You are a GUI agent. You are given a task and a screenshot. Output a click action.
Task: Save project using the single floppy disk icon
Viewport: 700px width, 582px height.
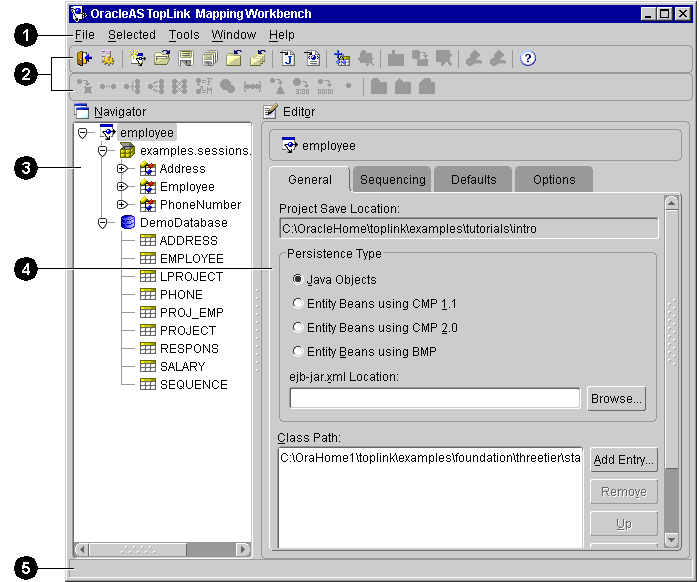[186, 58]
